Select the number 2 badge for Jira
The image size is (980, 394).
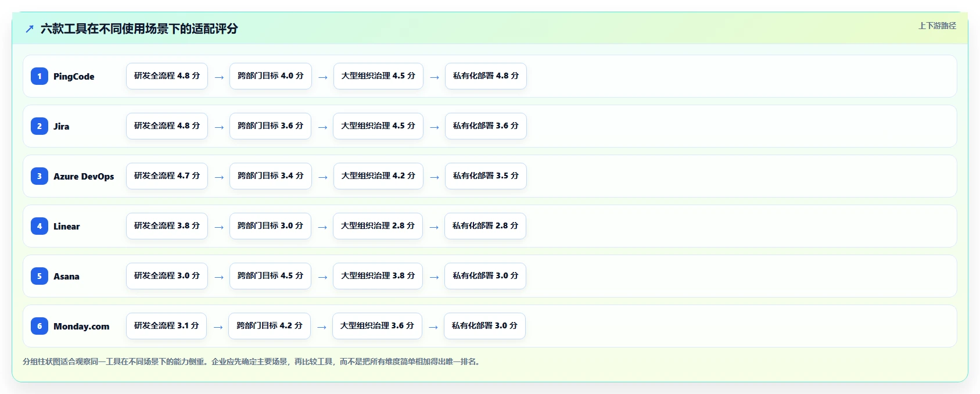[x=40, y=126]
